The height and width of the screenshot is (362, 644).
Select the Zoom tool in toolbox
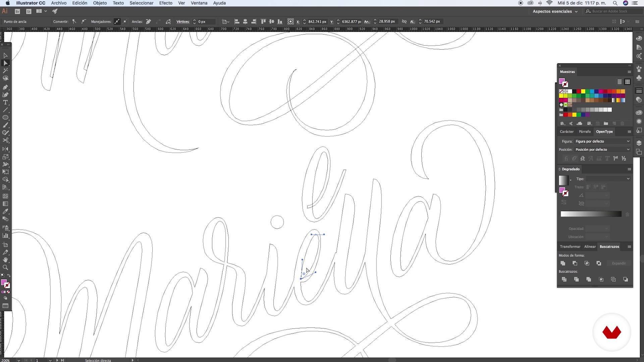tap(5, 267)
